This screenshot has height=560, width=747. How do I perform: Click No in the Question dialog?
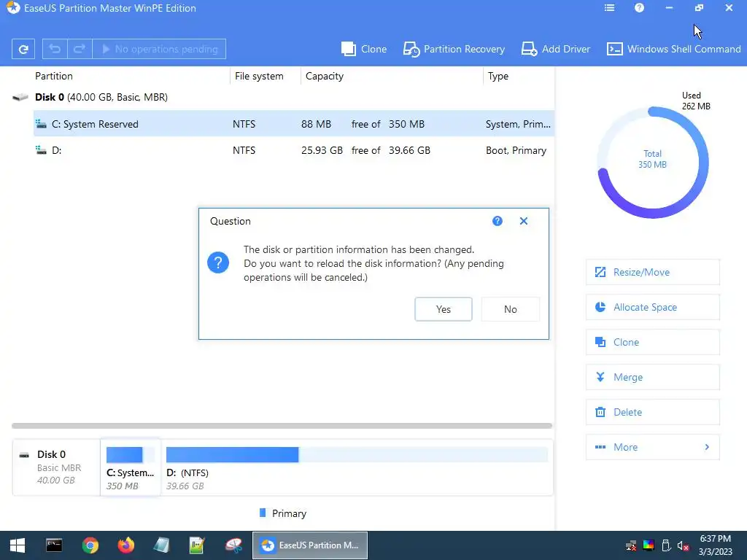click(x=510, y=309)
